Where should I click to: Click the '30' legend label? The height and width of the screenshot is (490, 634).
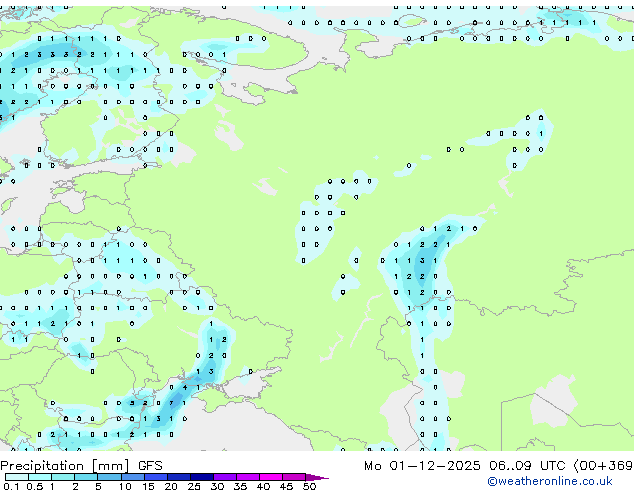click(218, 486)
